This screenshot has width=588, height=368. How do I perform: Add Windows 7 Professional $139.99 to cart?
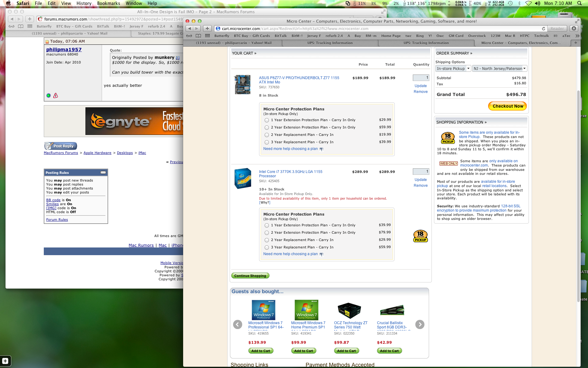click(x=261, y=351)
